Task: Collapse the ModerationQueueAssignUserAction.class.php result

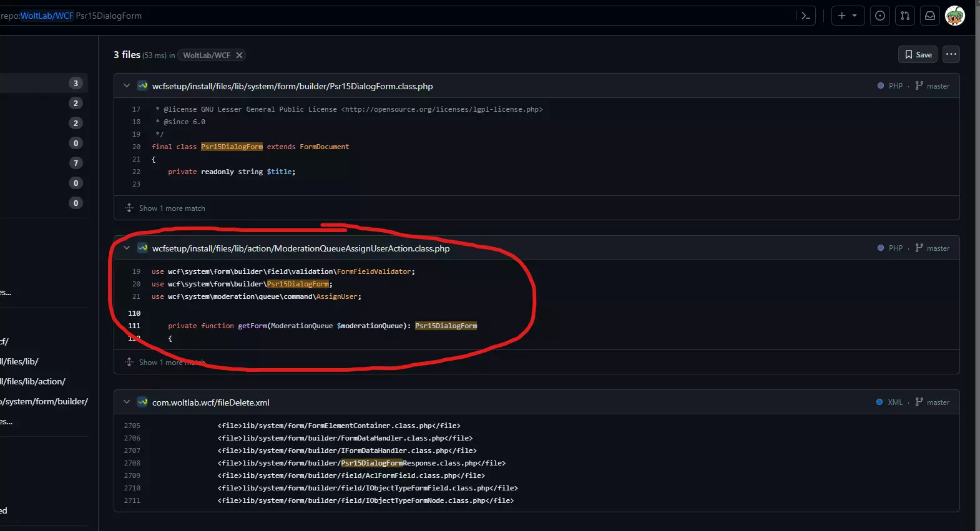Action: tap(127, 248)
